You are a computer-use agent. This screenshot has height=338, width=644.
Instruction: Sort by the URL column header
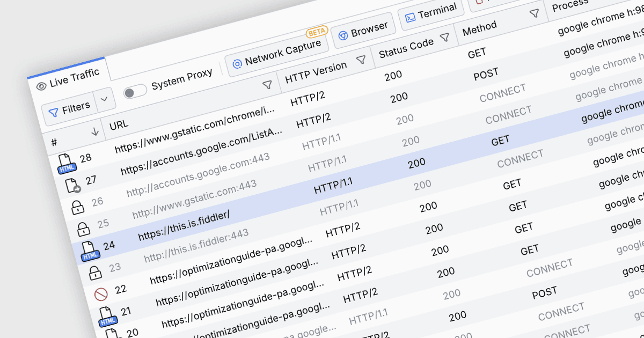tap(119, 125)
